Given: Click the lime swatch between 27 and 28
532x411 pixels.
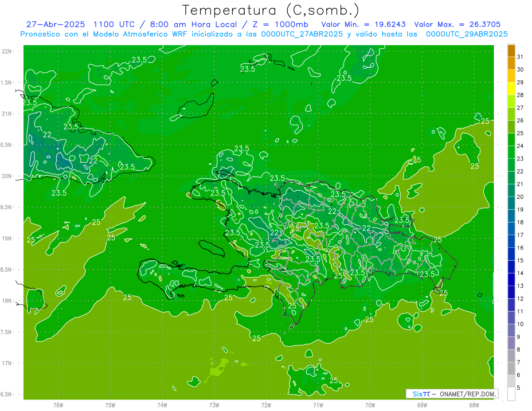Looking at the screenshot, I should pyautogui.click(x=511, y=102).
